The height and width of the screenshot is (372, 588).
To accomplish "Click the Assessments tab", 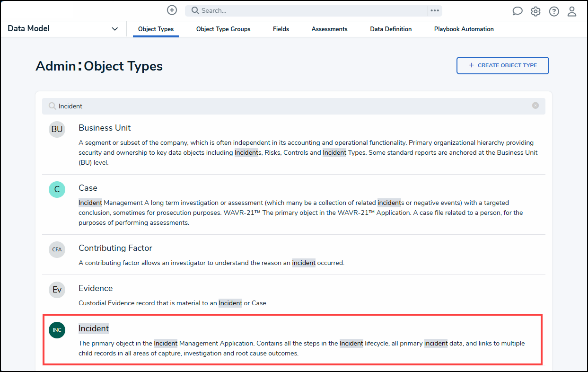I will point(329,29).
